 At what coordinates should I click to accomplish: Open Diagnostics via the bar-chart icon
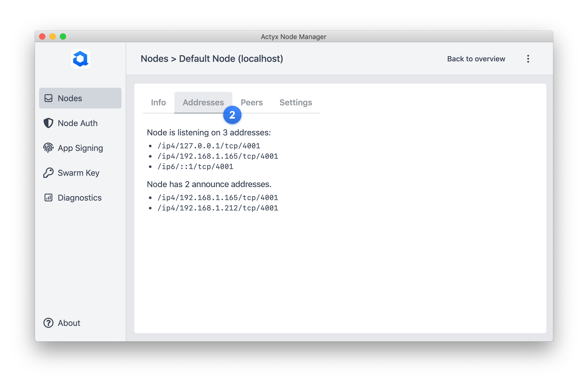[x=49, y=197]
